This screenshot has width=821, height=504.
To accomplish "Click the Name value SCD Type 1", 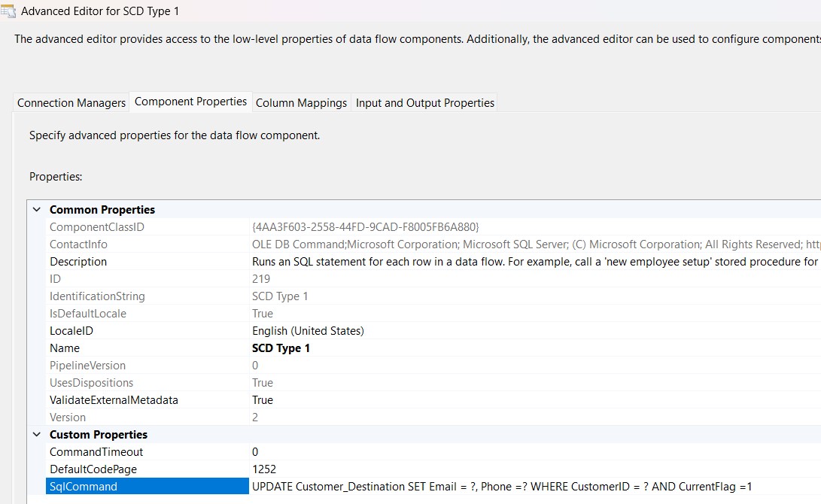I will click(x=281, y=348).
